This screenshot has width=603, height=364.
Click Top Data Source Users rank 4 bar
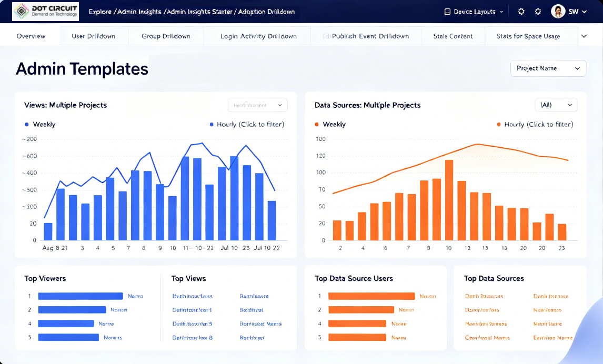pyautogui.click(x=357, y=323)
